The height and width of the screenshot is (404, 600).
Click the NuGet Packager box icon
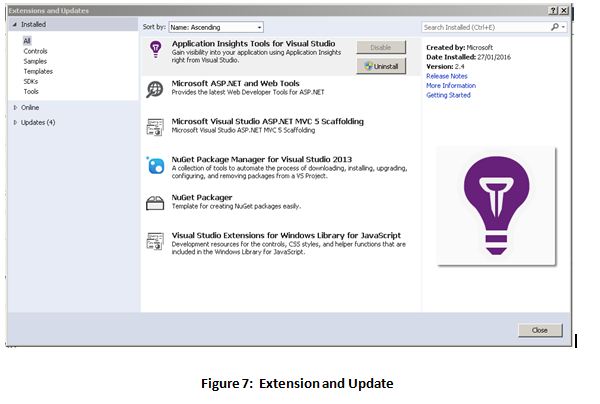(x=155, y=203)
